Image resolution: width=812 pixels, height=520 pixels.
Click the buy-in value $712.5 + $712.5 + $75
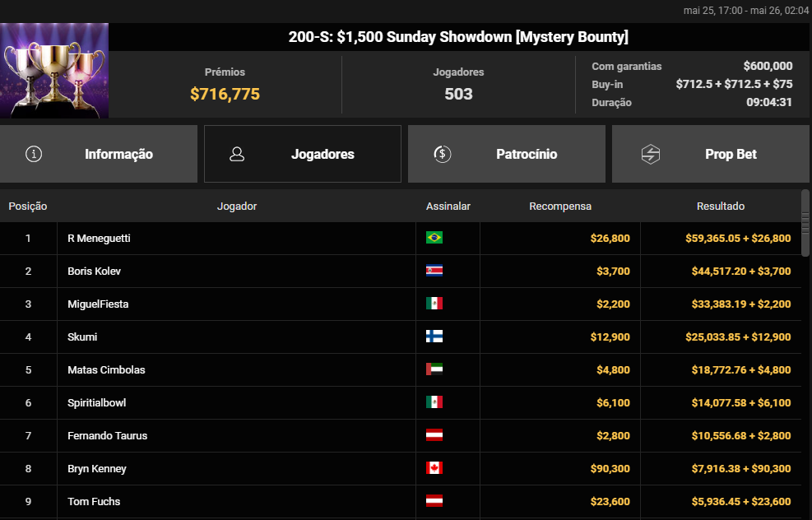735,84
